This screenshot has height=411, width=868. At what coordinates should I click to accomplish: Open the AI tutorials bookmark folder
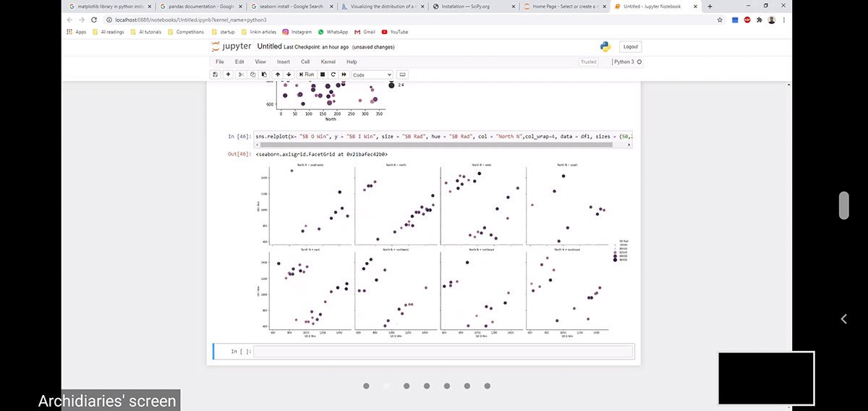click(145, 32)
